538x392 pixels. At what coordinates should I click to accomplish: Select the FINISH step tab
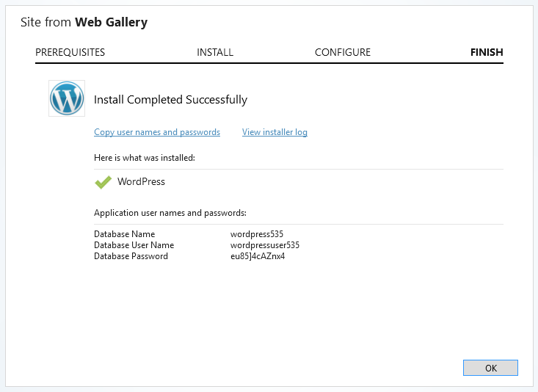487,52
